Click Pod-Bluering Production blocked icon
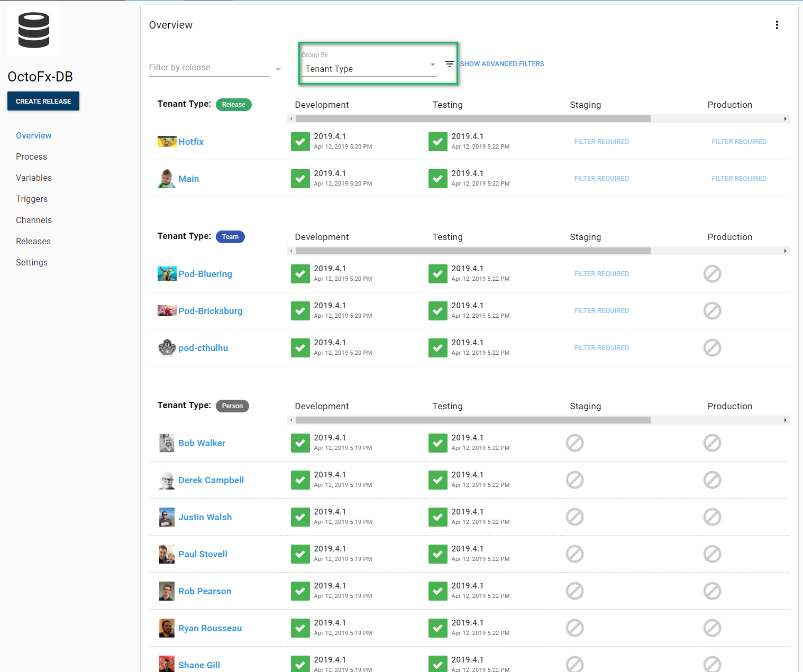This screenshot has height=672, width=803. pyautogui.click(x=711, y=274)
